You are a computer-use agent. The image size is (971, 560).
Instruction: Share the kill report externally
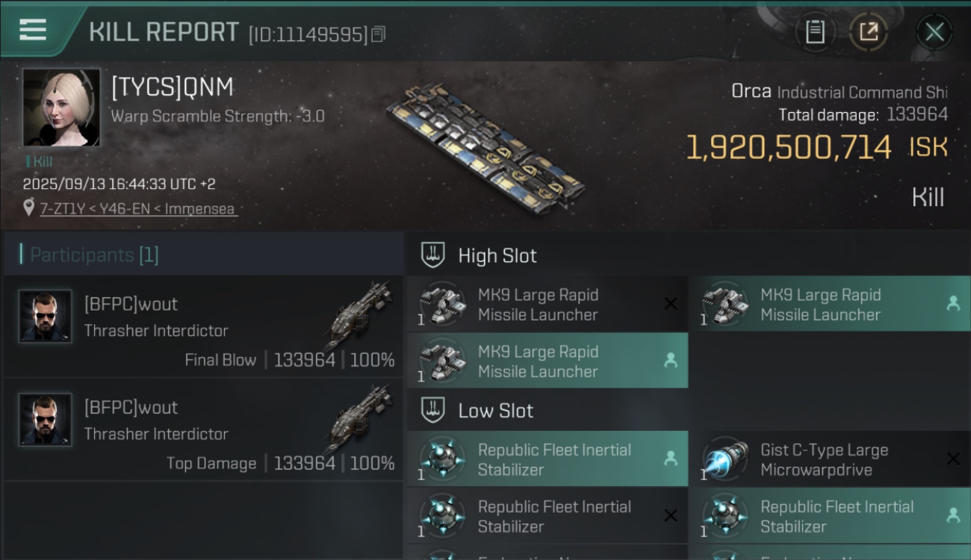[x=869, y=32]
